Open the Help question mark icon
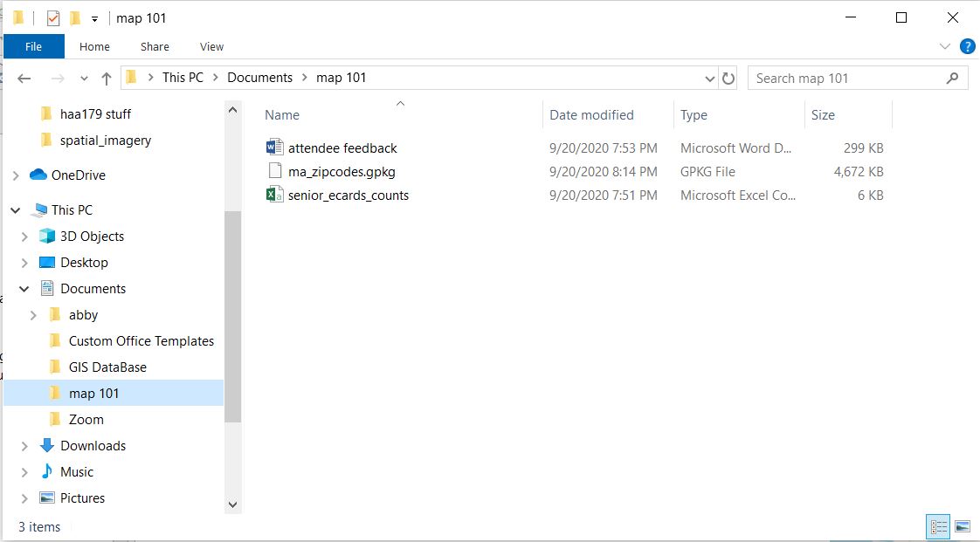The height and width of the screenshot is (542, 980). tap(968, 46)
